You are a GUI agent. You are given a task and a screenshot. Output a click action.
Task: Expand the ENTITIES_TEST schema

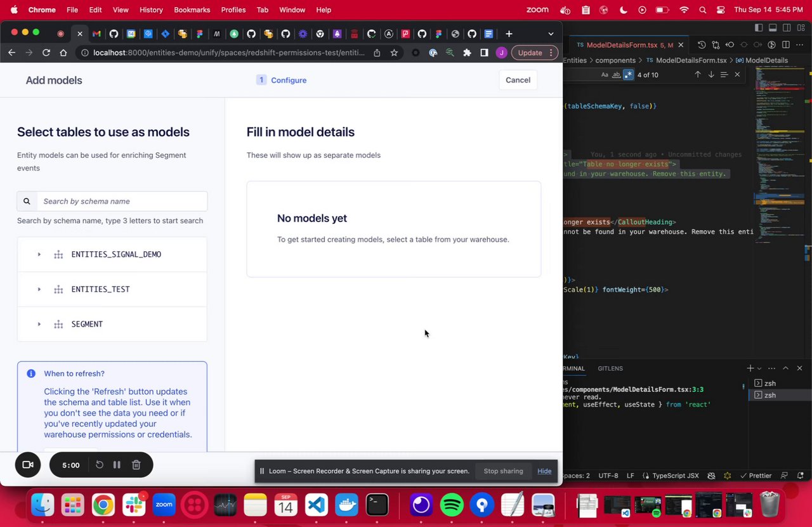[x=39, y=289]
